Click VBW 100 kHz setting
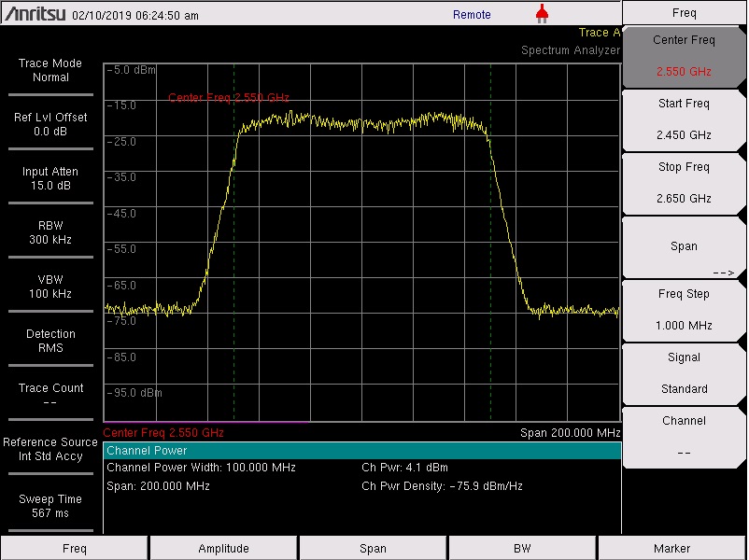This screenshot has height=560, width=749. pyautogui.click(x=50, y=287)
